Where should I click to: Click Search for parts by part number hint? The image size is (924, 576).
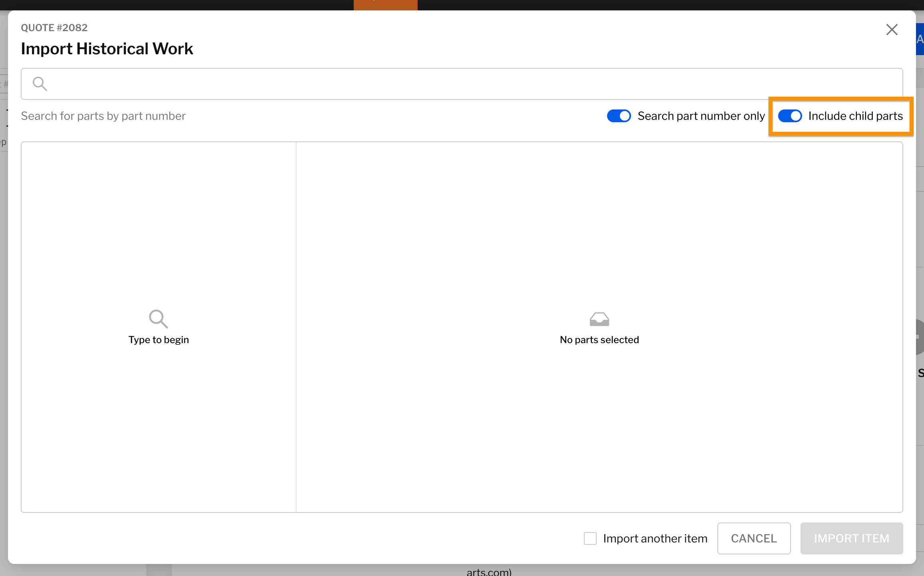pyautogui.click(x=103, y=116)
